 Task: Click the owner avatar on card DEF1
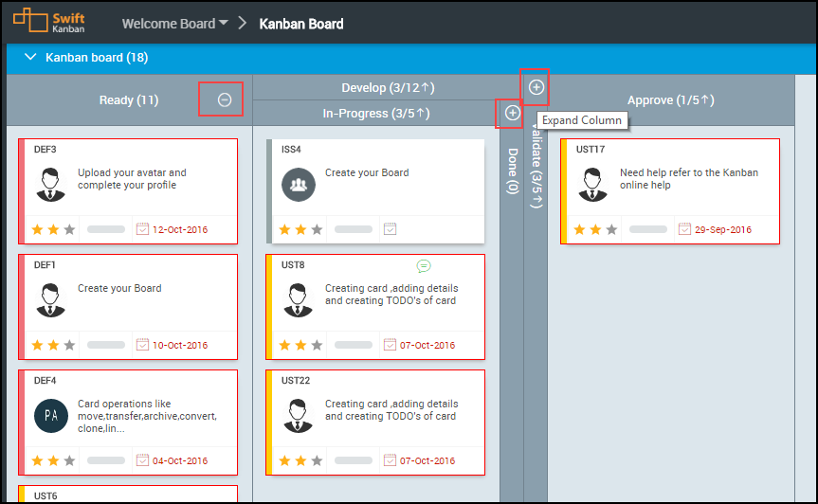click(x=50, y=299)
